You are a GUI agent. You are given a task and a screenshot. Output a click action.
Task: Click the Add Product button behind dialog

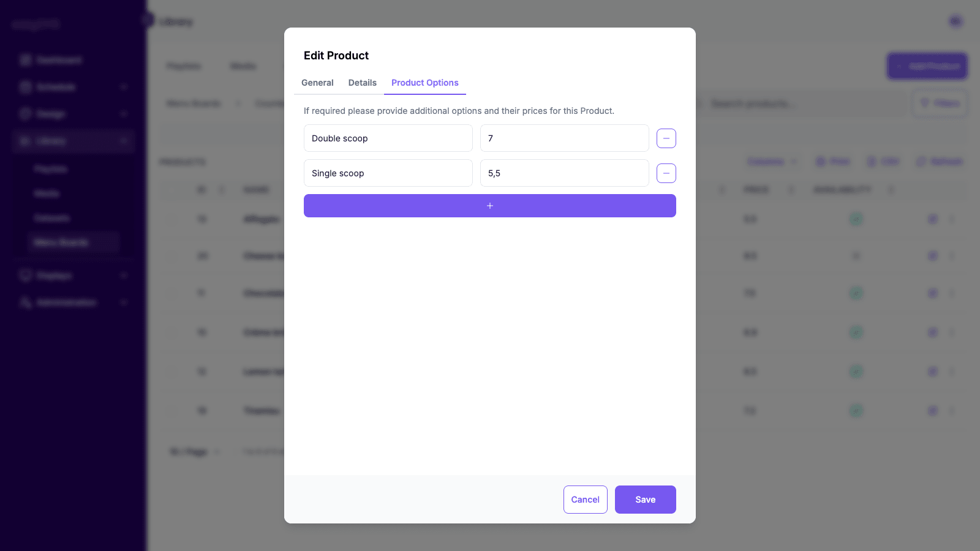click(927, 66)
